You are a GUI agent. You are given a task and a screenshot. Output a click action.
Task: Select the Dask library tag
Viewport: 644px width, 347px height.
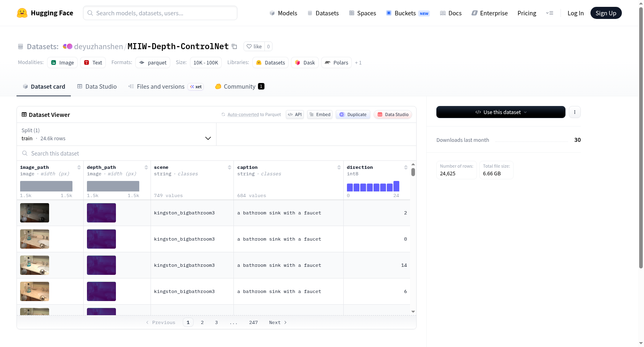[305, 62]
